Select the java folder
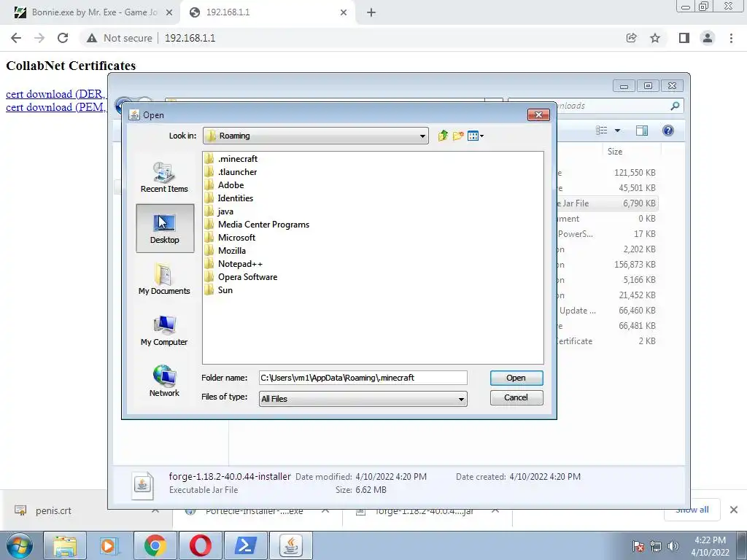747x560 pixels. [219, 211]
